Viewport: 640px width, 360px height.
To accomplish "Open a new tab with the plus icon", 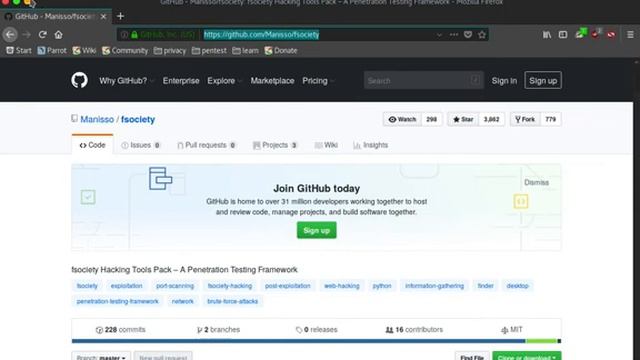I will 120,16.
